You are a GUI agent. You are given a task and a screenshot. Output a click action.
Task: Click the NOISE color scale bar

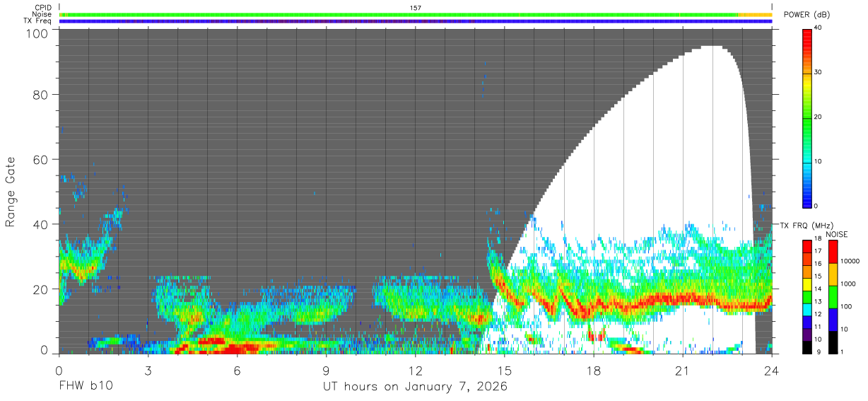[833, 296]
